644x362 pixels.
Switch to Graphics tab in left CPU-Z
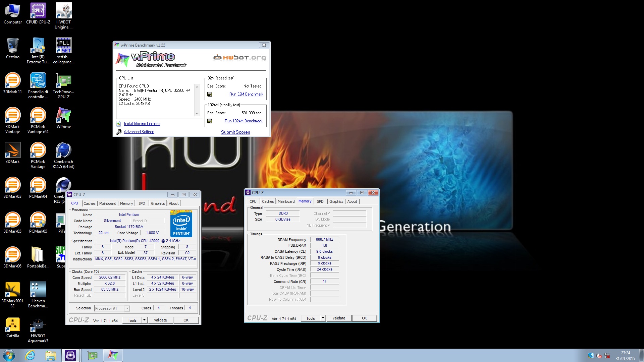158,203
